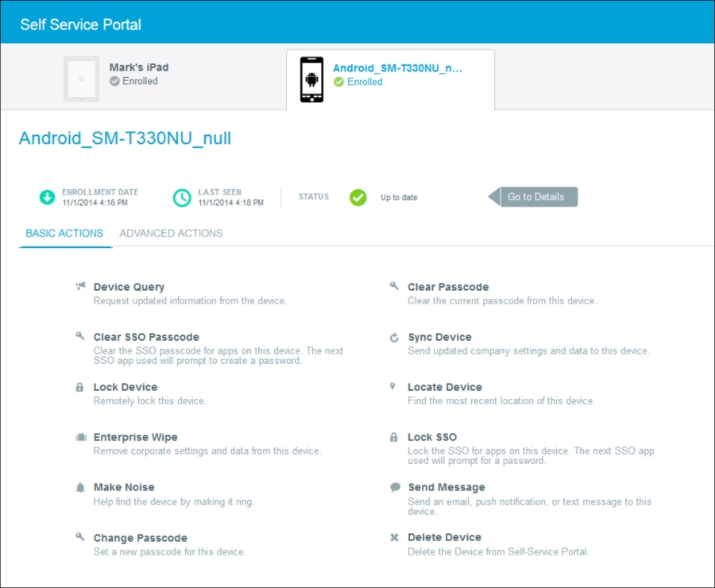715x588 pixels.
Task: Click the Send Message speech bubble icon
Action: click(396, 487)
